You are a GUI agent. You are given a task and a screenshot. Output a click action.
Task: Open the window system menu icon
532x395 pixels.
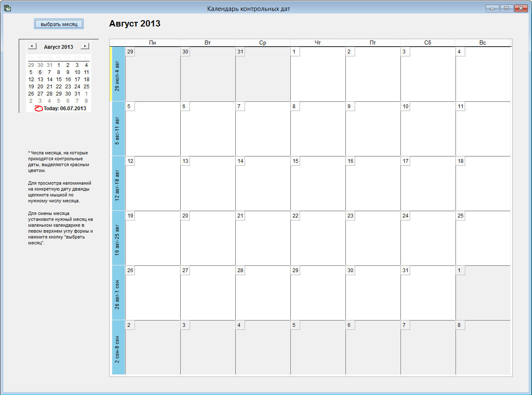pyautogui.click(x=7, y=8)
